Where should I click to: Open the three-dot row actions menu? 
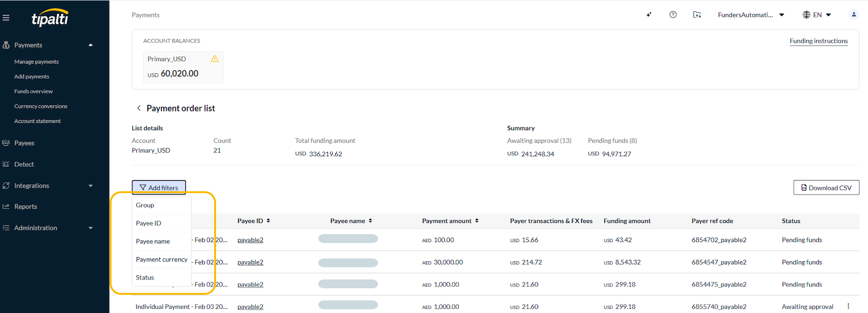coord(848,306)
